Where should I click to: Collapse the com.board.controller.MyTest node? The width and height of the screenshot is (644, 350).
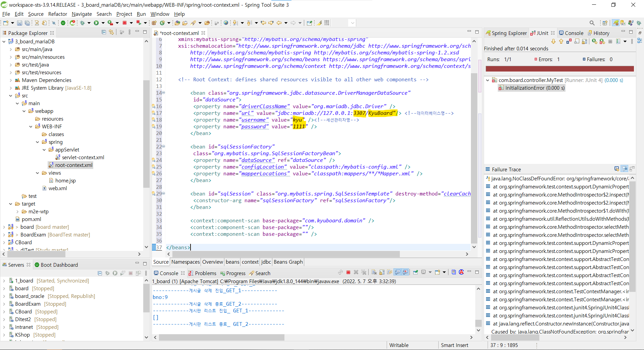(488, 80)
